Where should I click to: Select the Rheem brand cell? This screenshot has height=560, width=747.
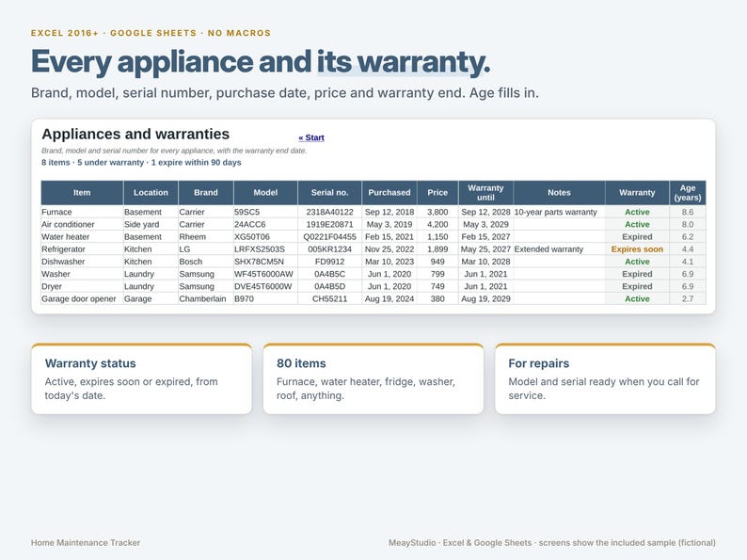tap(206, 237)
